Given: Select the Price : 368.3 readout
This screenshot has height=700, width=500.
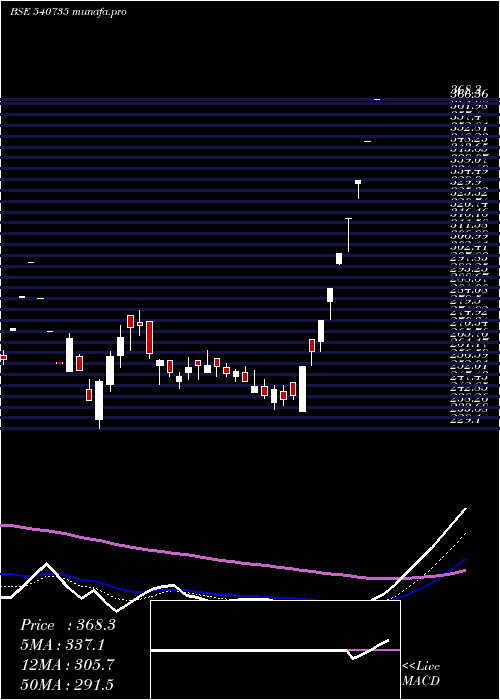Looking at the screenshot, I should point(68,625).
